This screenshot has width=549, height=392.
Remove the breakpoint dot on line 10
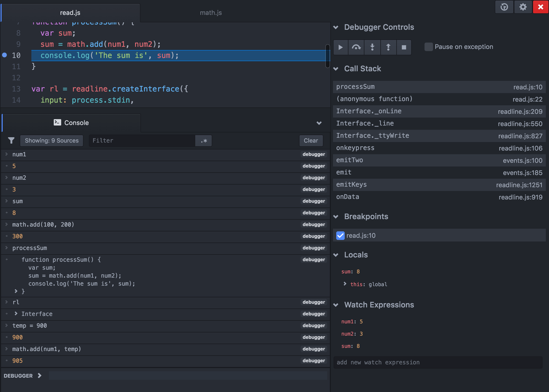(x=5, y=55)
